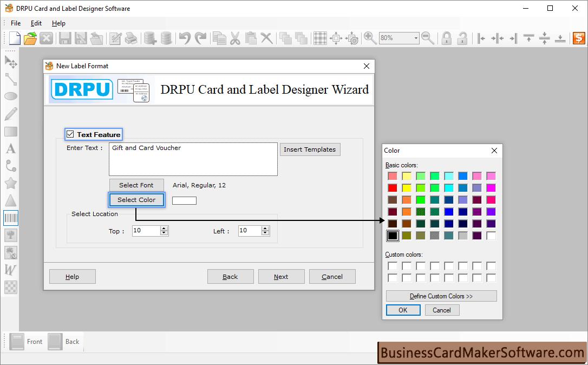Select the pointer move tool
The image size is (588, 365).
coord(11,62)
